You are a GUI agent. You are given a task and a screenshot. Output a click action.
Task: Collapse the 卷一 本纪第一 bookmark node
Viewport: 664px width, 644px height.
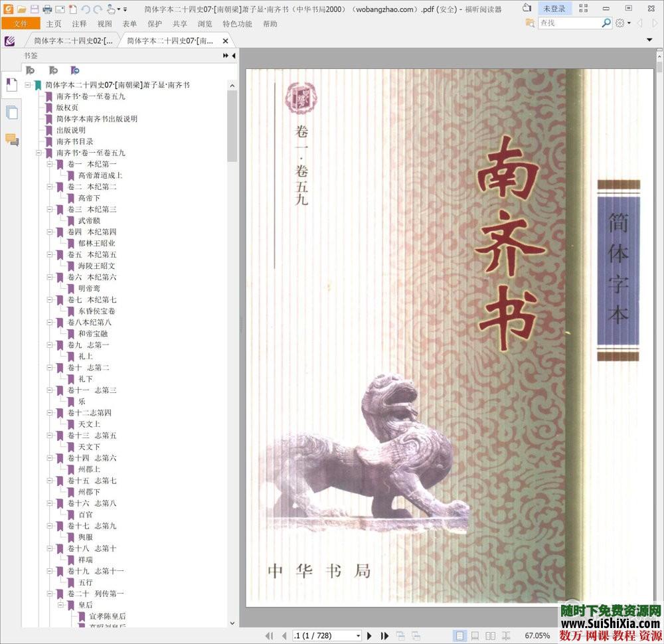tap(50, 164)
